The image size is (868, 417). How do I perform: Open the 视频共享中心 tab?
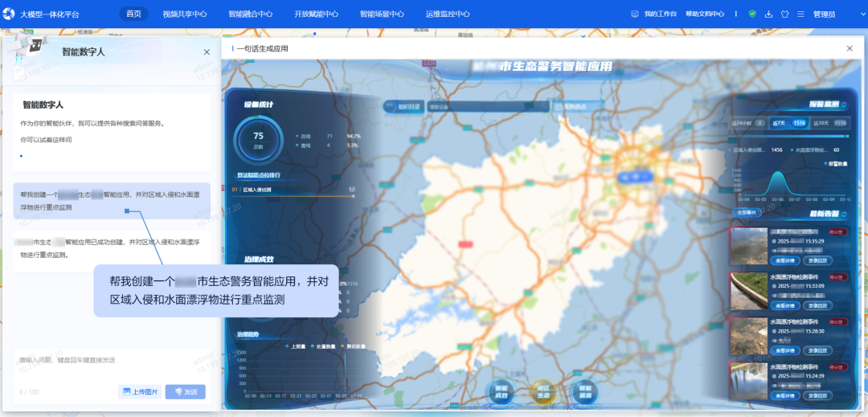(x=184, y=14)
